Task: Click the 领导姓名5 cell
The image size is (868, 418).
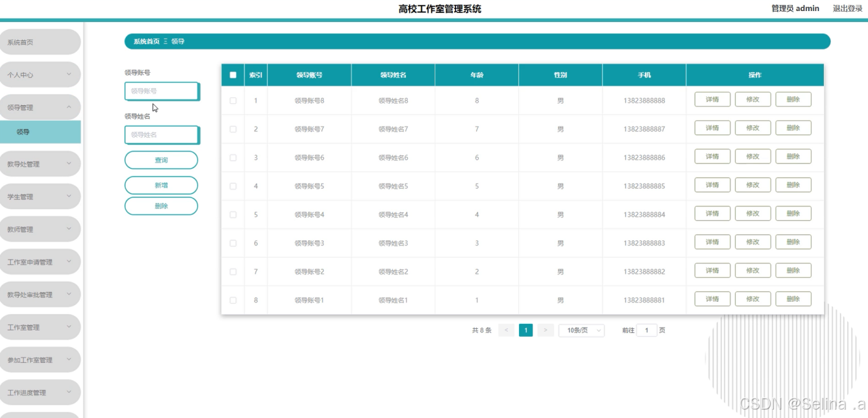Action: (393, 186)
